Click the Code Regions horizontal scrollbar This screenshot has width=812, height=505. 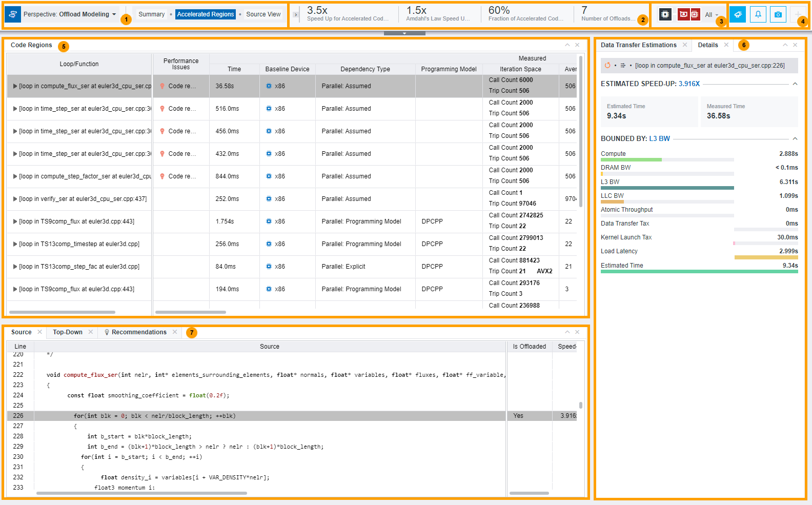point(62,312)
